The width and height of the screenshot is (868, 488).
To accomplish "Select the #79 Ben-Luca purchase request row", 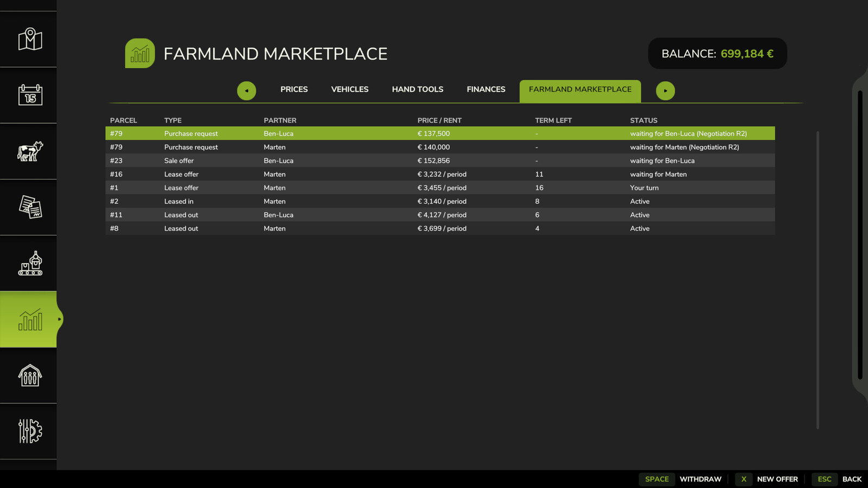I will [440, 133].
